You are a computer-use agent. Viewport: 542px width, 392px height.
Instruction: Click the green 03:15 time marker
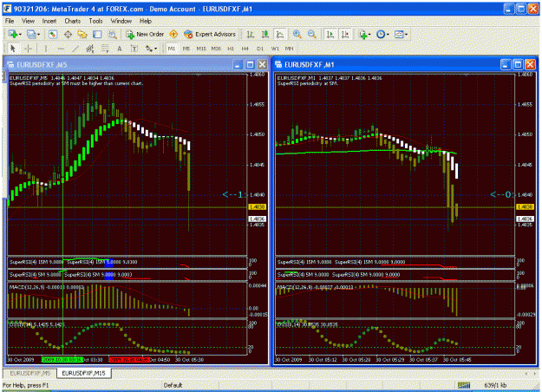[62, 360]
